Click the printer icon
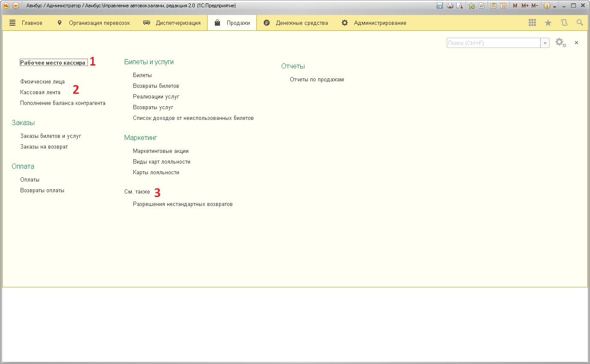This screenshot has width=590, height=364. [x=450, y=6]
